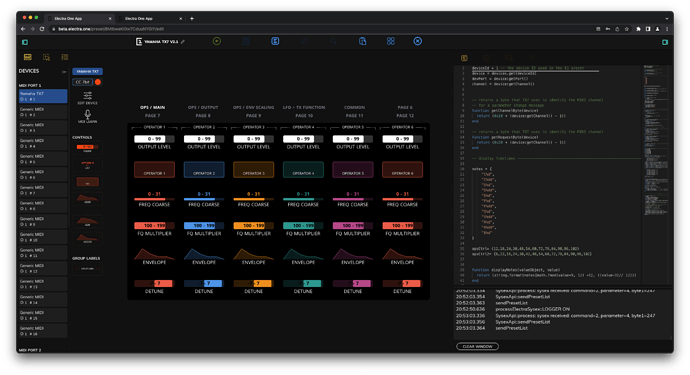Image resolution: width=690 pixels, height=375 pixels.
Task: Click Operator 2 blue Envelope control
Action: tap(204, 254)
